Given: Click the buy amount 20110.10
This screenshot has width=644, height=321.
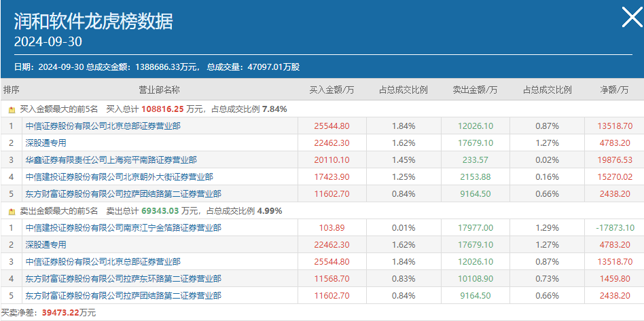Looking at the screenshot, I should pyautogui.click(x=332, y=159).
